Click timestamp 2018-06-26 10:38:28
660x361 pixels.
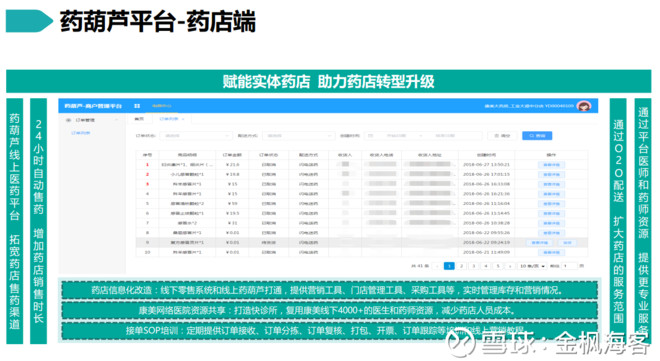tap(486, 223)
